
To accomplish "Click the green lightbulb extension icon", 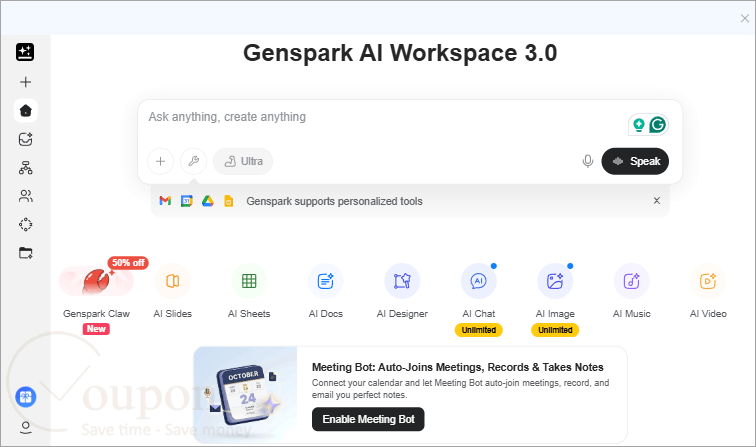I will click(x=639, y=125).
